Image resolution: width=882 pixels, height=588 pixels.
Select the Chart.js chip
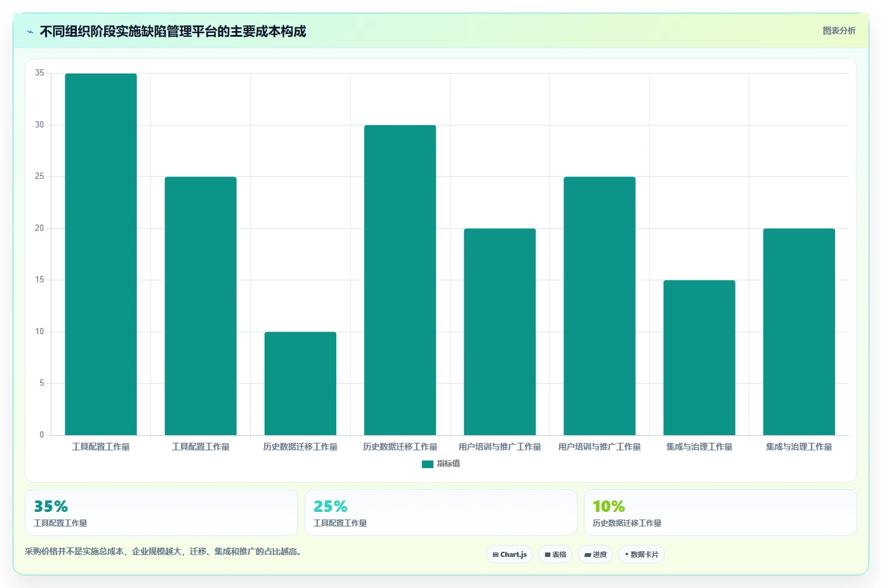(510, 554)
